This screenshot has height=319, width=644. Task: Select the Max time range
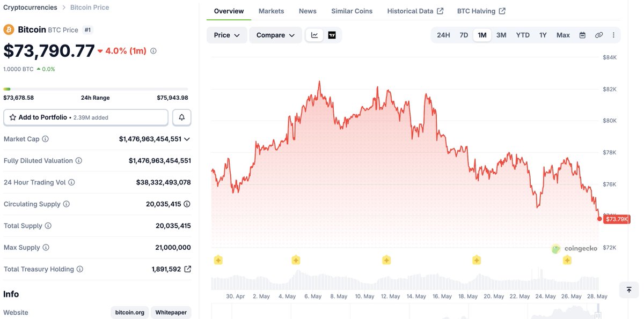point(563,35)
